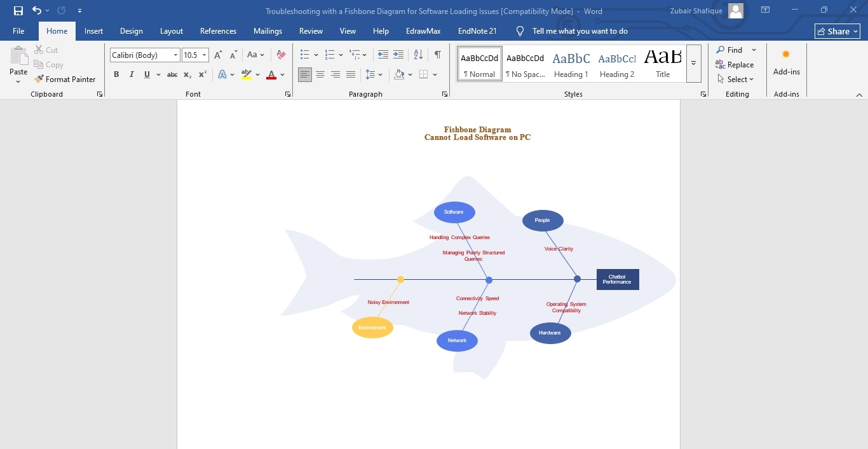The height and width of the screenshot is (449, 868).
Task: Open the font size dropdown
Action: pyautogui.click(x=205, y=55)
